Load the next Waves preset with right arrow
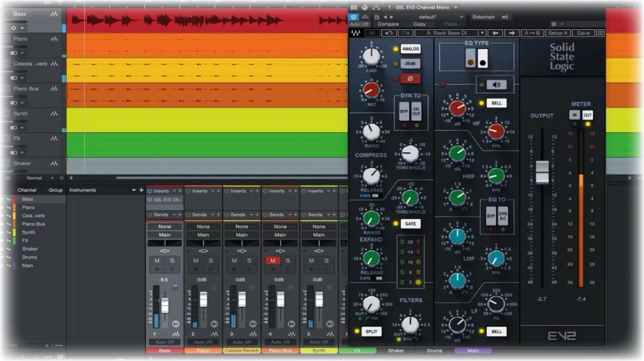644x361 pixels. coord(512,33)
